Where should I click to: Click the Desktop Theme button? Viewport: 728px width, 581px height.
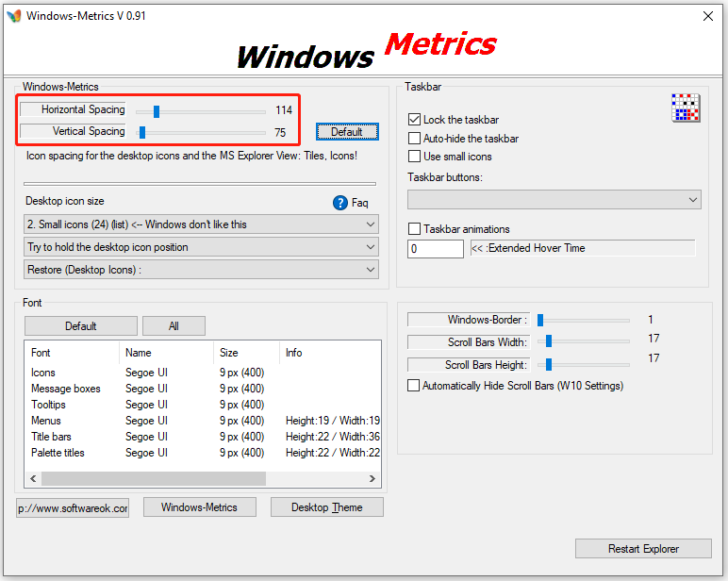pos(326,507)
